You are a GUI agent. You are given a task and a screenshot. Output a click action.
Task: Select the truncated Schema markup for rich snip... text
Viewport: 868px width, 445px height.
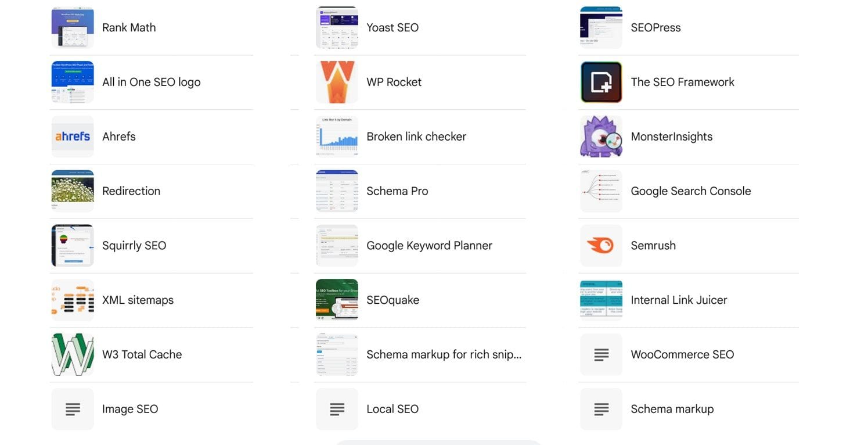tap(444, 355)
